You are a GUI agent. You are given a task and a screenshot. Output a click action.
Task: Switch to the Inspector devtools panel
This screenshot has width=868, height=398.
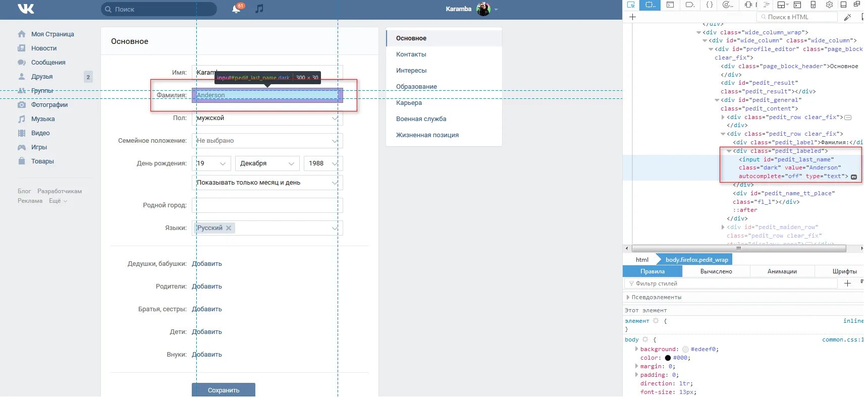pos(650,5)
